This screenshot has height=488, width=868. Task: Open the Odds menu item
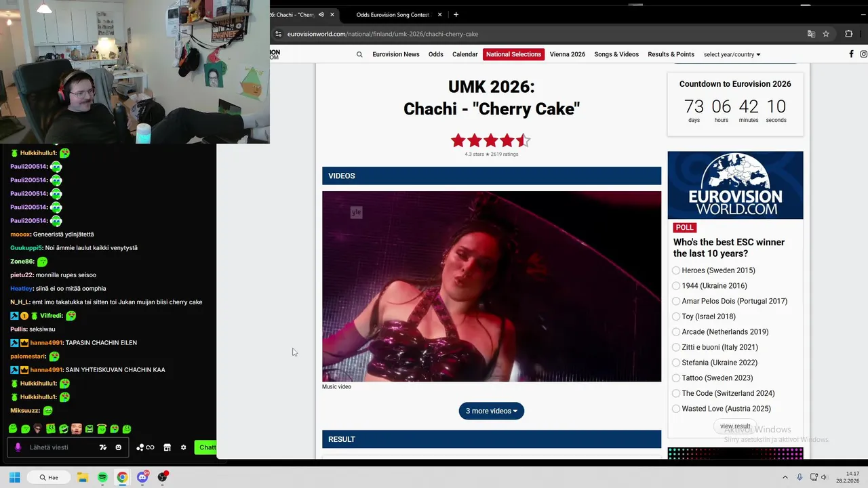[435, 54]
